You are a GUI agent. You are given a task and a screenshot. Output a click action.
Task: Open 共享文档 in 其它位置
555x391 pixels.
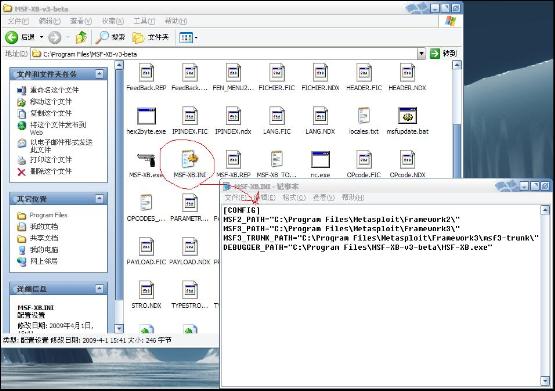pos(44,238)
